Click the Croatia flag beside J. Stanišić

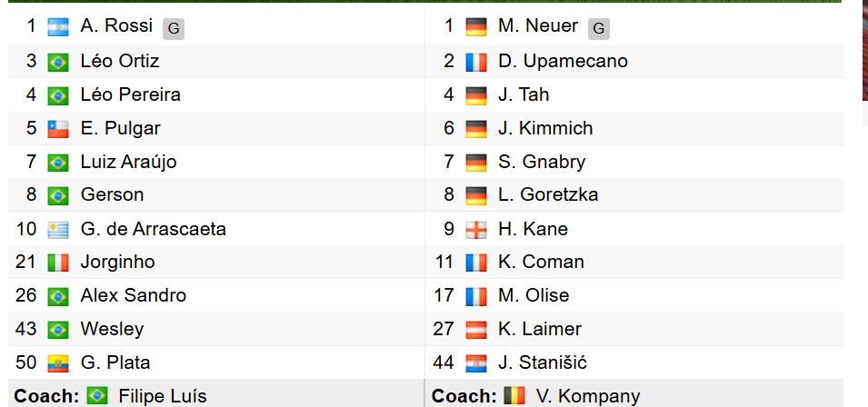[476, 363]
